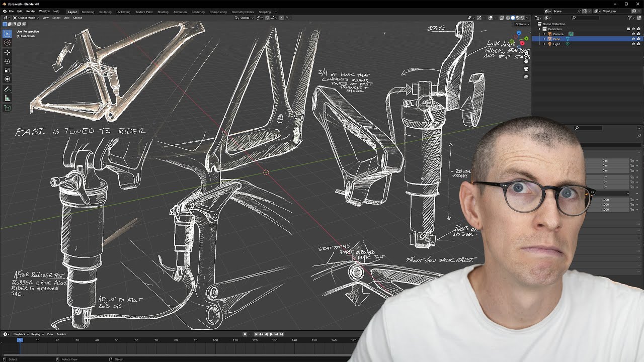Switch to rendered viewport shading
The width and height of the screenshot is (644, 362).
click(x=522, y=18)
